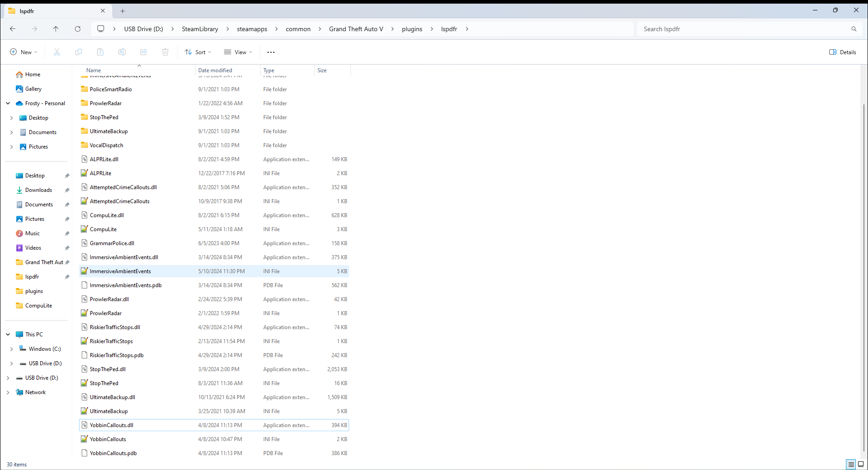Toggle the Details pane
Screen dimensions: 868x470
pyautogui.click(x=843, y=52)
